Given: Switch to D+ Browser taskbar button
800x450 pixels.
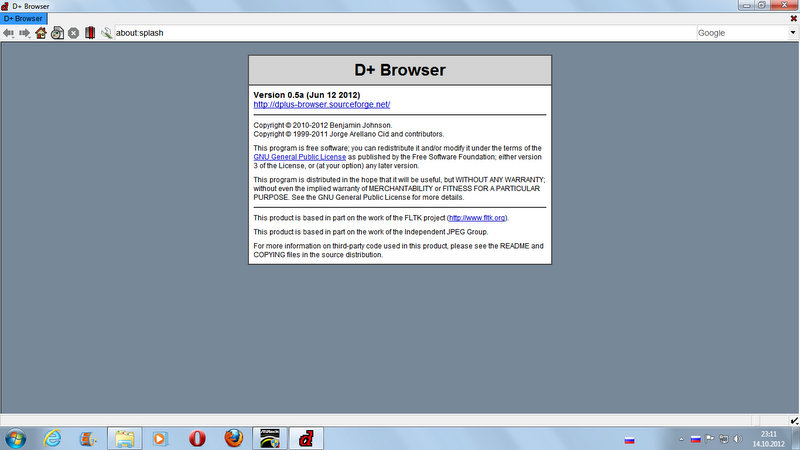Looking at the screenshot, I should [x=306, y=438].
